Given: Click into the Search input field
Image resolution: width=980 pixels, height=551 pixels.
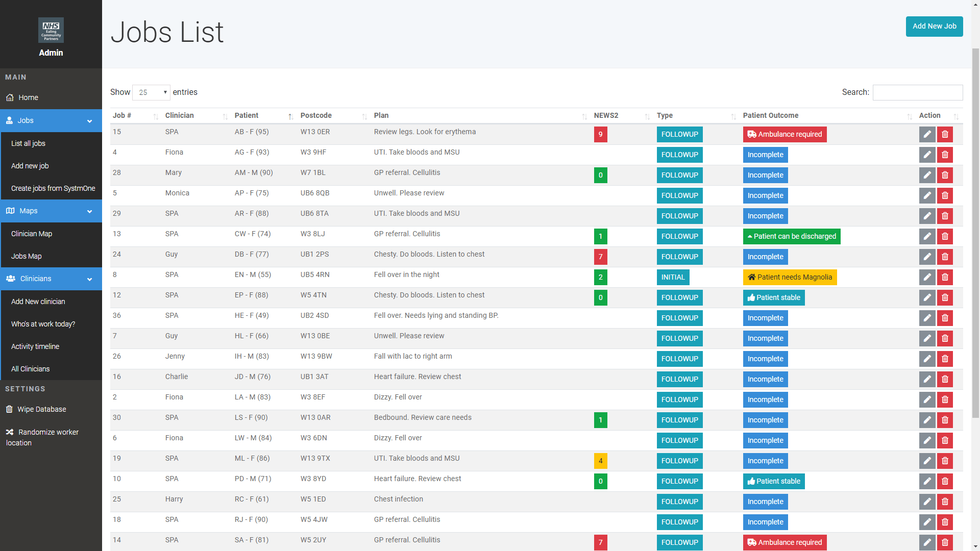Looking at the screenshot, I should point(917,92).
